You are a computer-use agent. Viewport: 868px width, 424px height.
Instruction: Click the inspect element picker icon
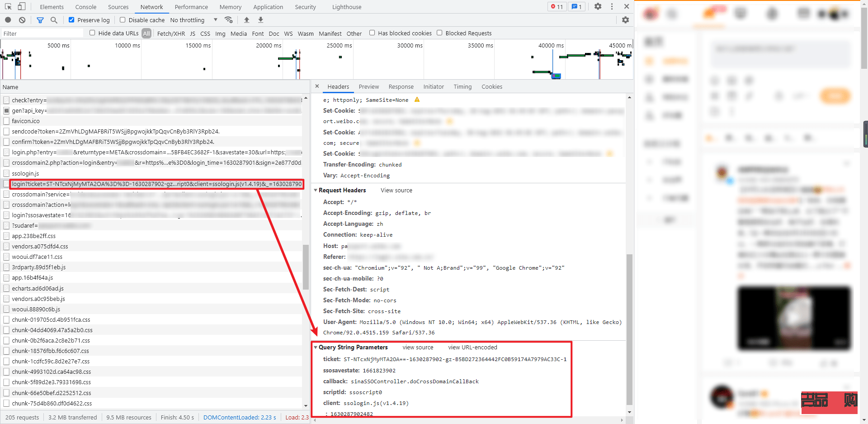[x=8, y=6]
